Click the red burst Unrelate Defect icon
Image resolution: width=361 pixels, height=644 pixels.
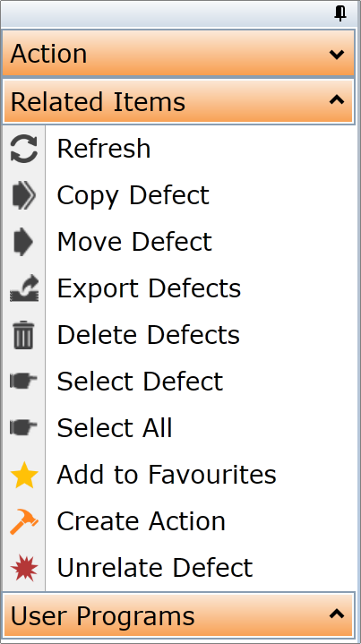(x=24, y=568)
